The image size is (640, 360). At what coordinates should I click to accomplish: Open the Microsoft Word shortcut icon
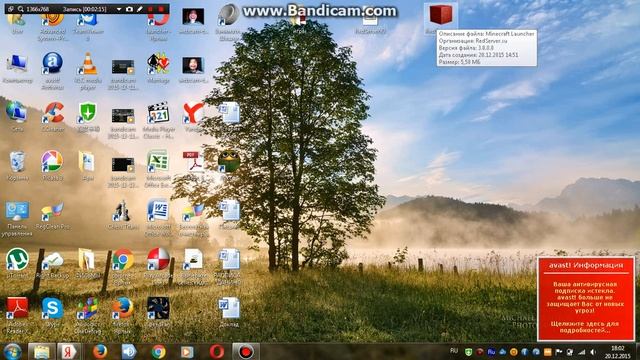[x=158, y=211]
